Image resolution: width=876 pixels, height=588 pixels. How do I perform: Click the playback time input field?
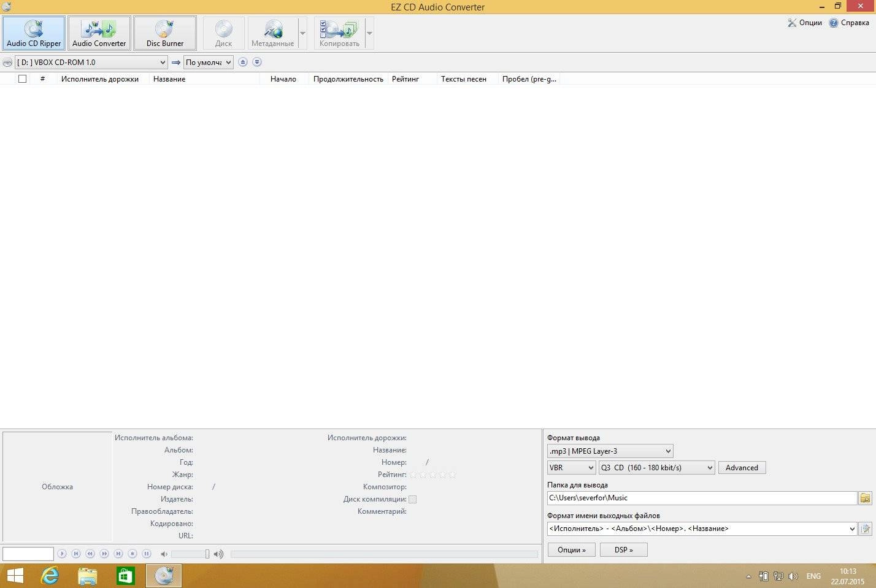pos(28,554)
